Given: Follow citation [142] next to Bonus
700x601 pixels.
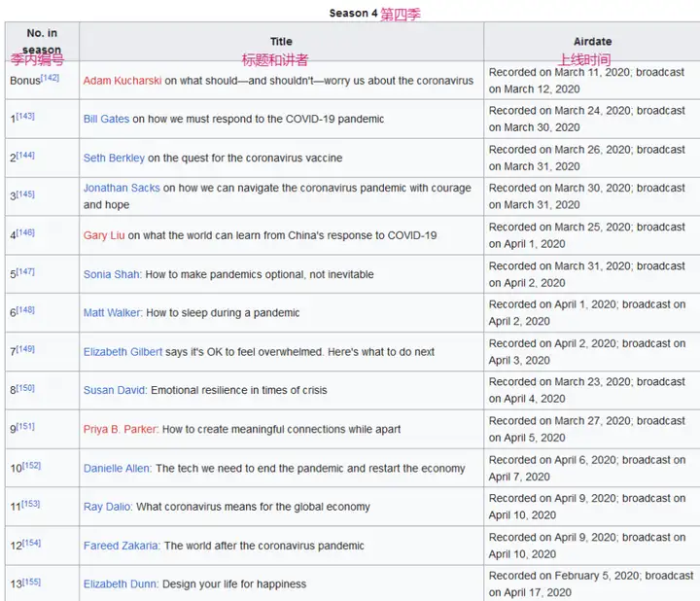Looking at the screenshot, I should [x=50, y=78].
